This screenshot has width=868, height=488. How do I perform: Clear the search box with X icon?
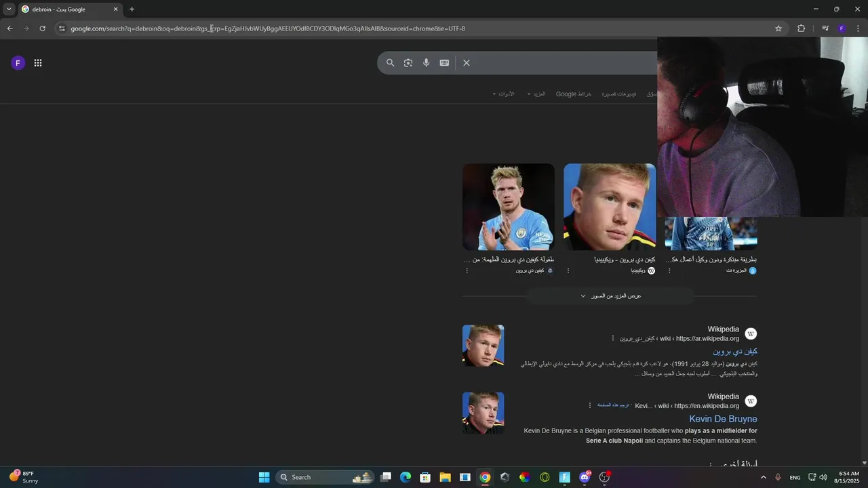click(x=467, y=63)
